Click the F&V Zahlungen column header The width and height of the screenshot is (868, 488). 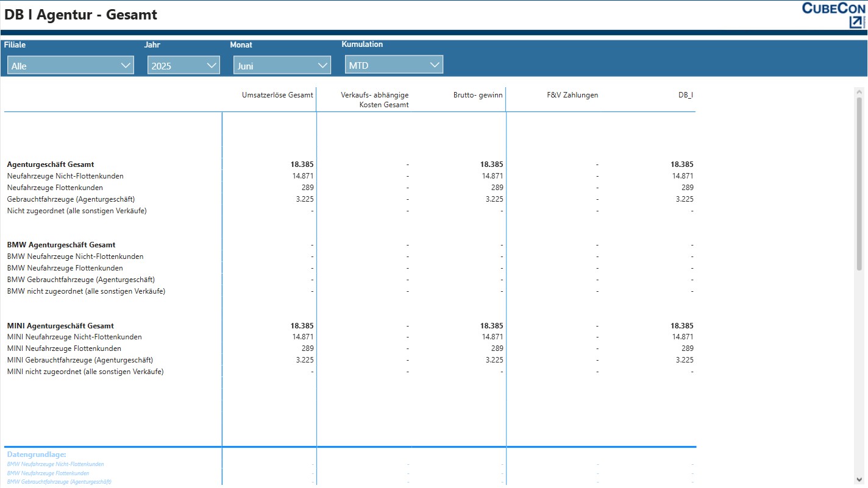[x=572, y=95]
